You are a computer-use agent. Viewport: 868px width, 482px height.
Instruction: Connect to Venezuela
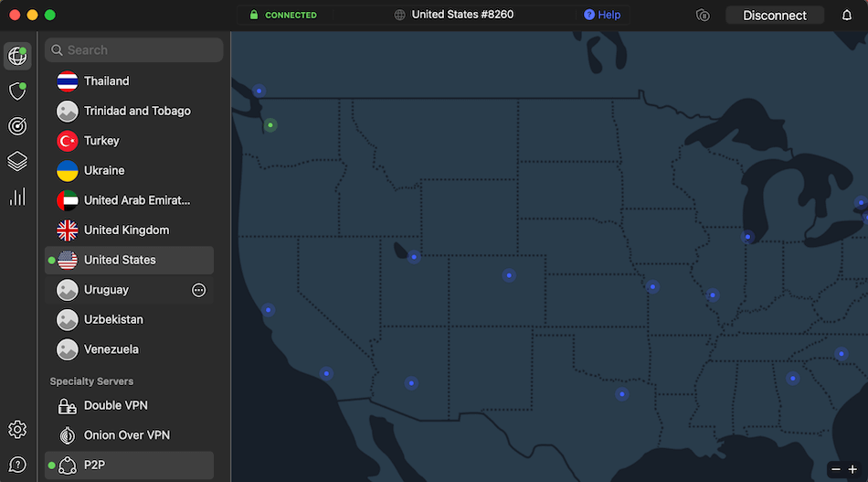coord(129,349)
